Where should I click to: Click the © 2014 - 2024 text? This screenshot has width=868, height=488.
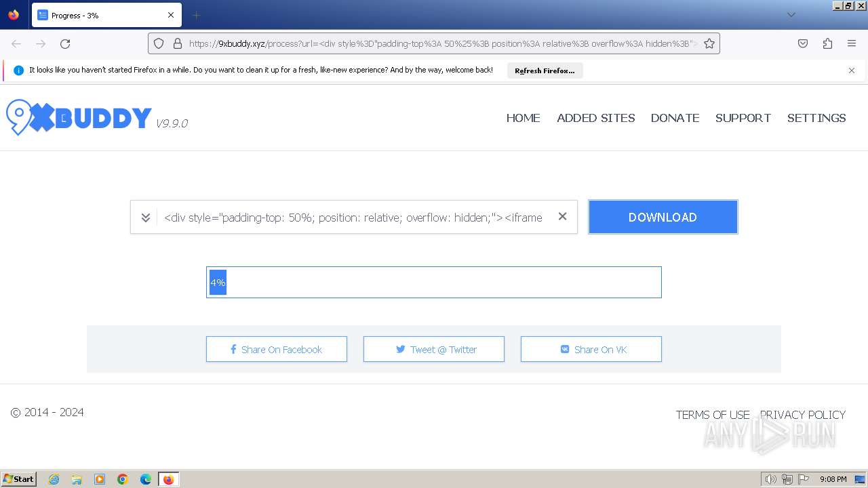47,412
